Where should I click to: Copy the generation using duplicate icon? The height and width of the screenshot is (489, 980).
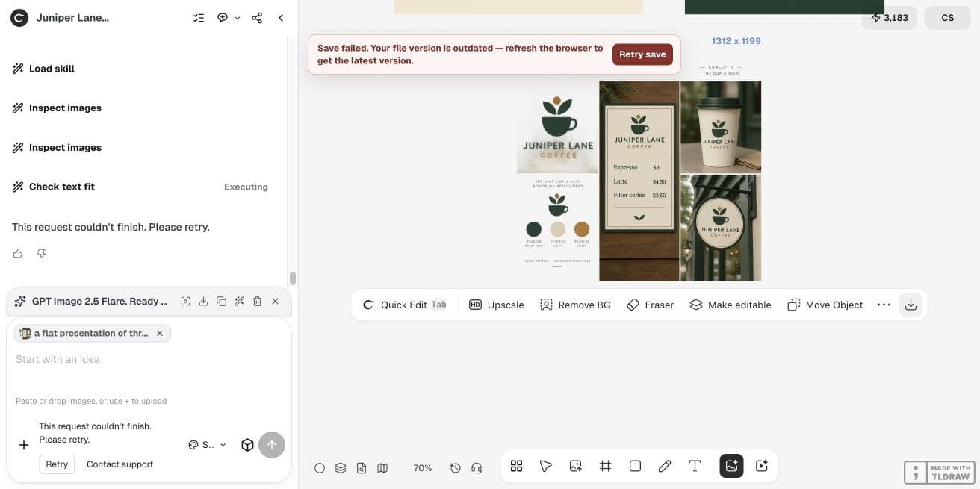coord(221,302)
